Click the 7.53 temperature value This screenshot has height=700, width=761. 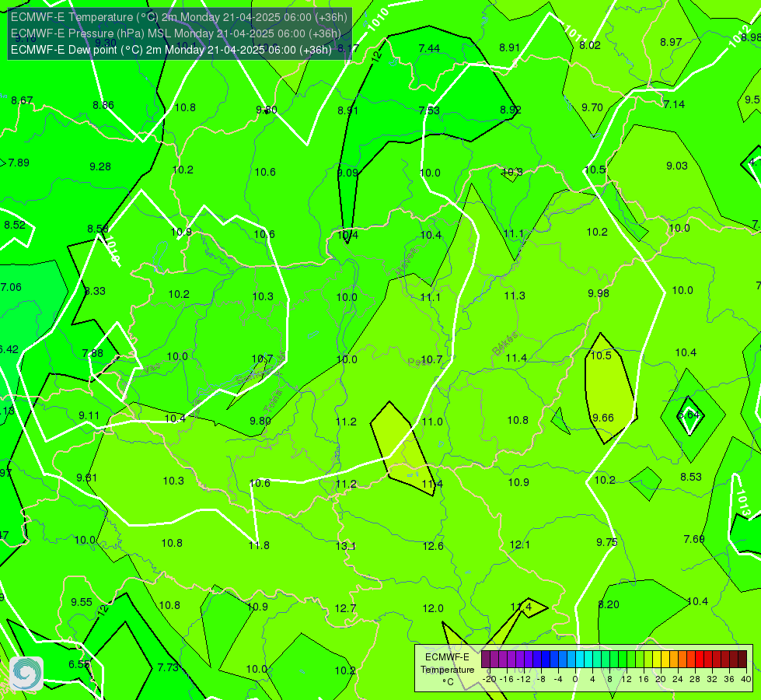[x=429, y=110]
